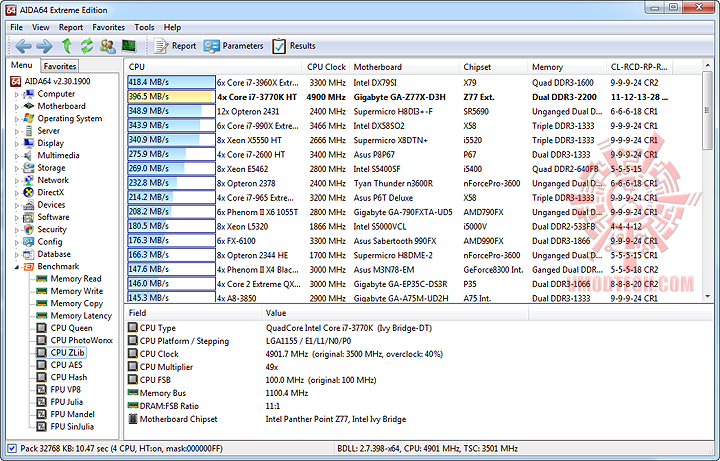Open the Tools menu

(x=144, y=28)
